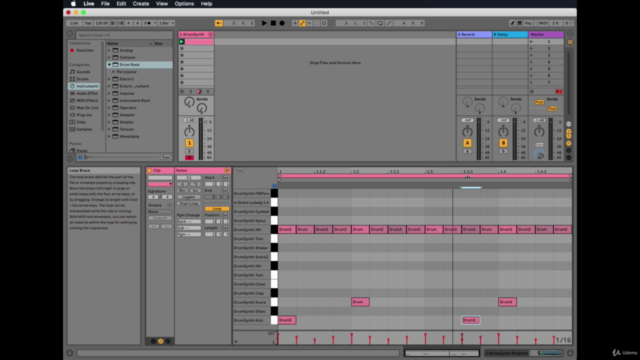The image size is (640, 360).
Task: Select the Drums category
Action: [x=82, y=79]
